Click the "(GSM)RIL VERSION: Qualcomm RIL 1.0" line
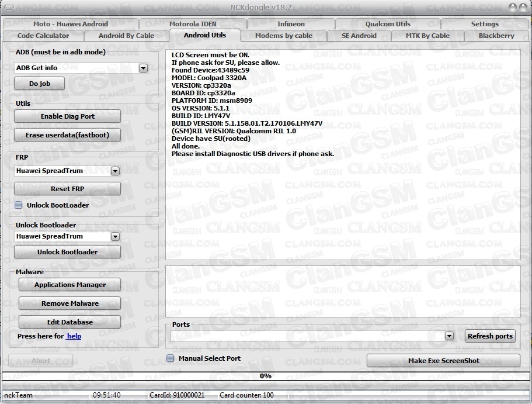The image size is (532, 404). tap(234, 131)
